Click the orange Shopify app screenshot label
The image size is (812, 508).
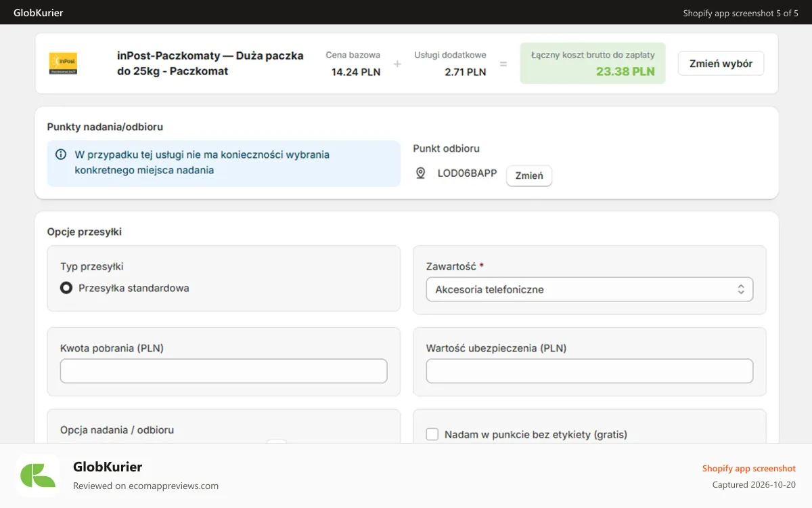pos(749,468)
